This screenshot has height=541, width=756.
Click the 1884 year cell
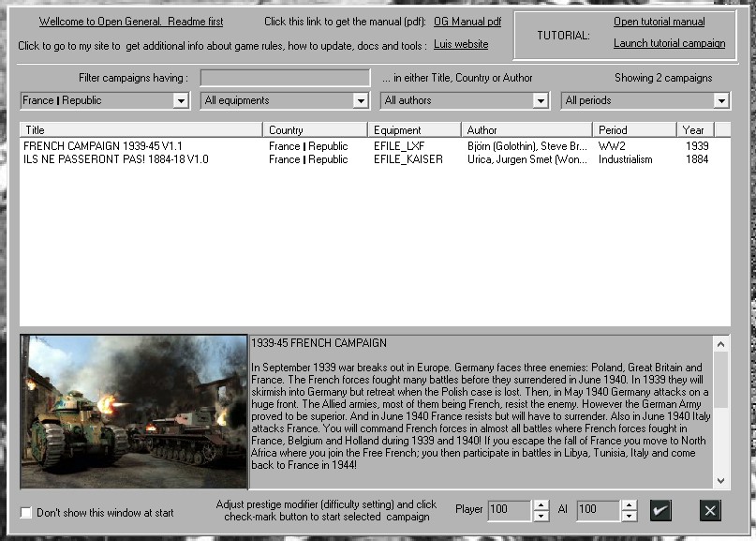pyautogui.click(x=697, y=159)
